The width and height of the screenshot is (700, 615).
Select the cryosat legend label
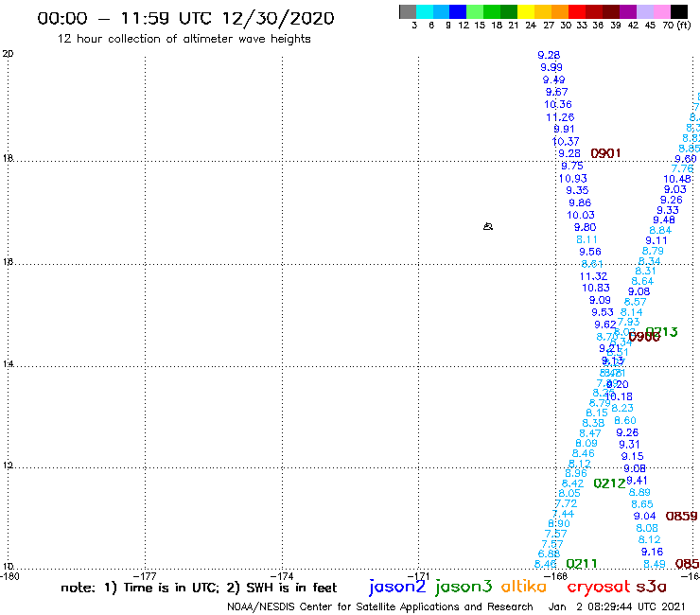coord(598,587)
